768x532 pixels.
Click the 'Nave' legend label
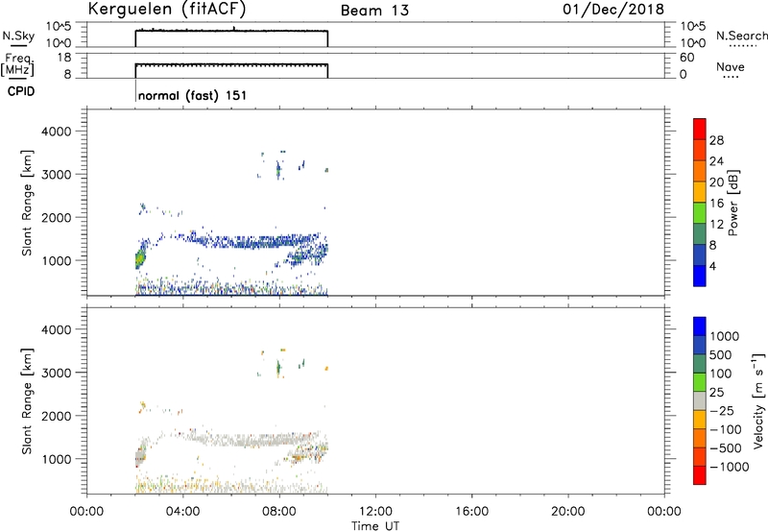point(731,66)
